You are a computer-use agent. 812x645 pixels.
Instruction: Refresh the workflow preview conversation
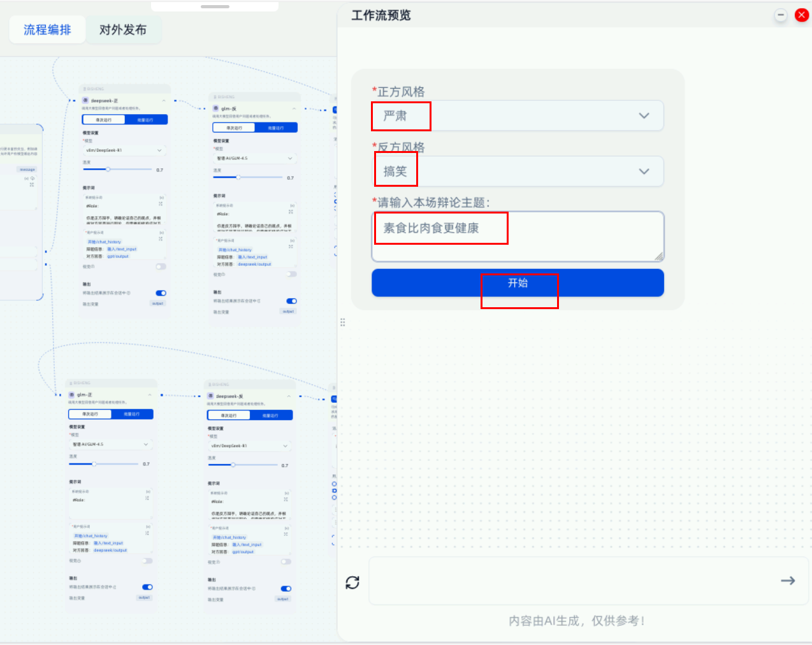pyautogui.click(x=352, y=582)
